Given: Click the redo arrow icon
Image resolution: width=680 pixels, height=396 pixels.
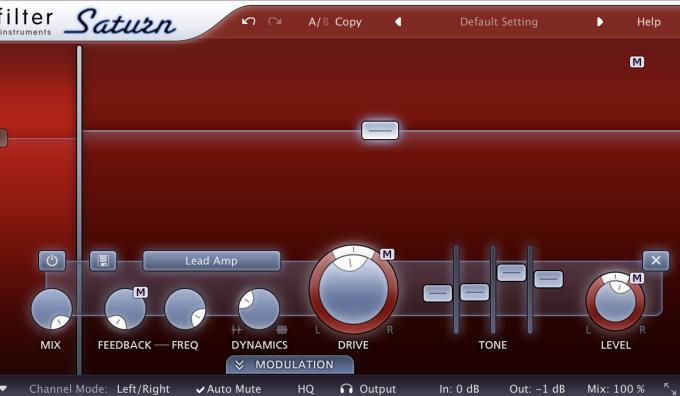Looking at the screenshot, I should pyautogui.click(x=275, y=21).
